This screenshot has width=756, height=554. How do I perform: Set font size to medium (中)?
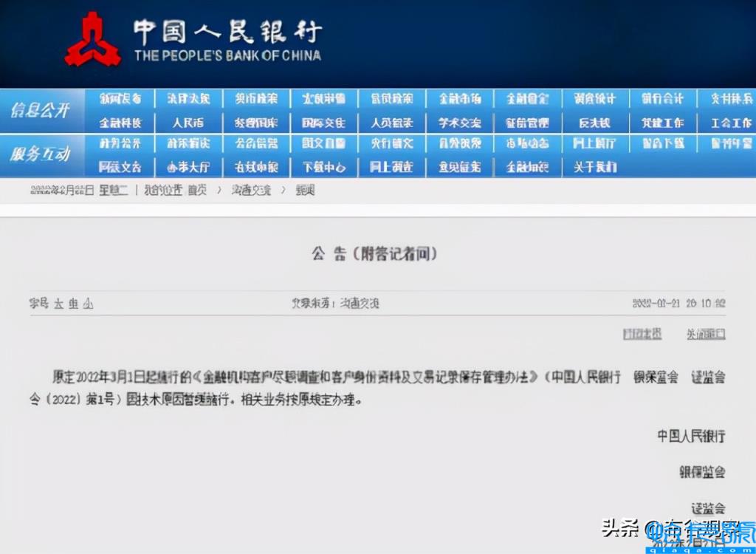pyautogui.click(x=73, y=304)
